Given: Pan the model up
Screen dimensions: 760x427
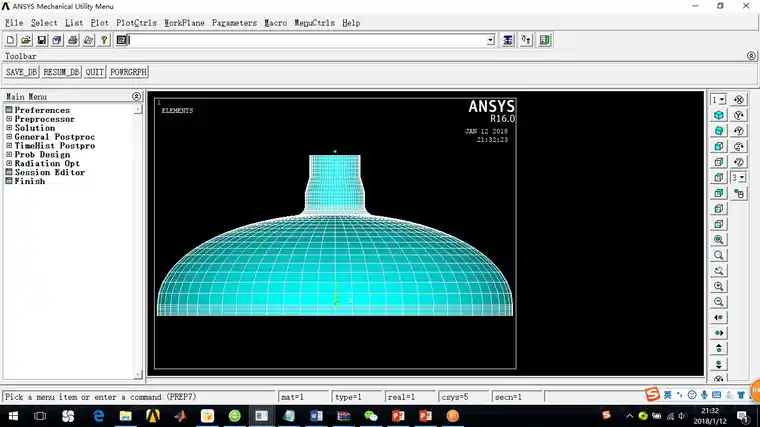Looking at the screenshot, I should point(719,348).
